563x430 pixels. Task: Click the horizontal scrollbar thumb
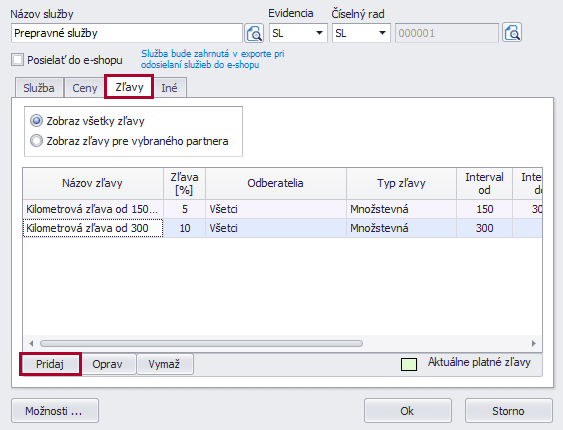[201, 343]
